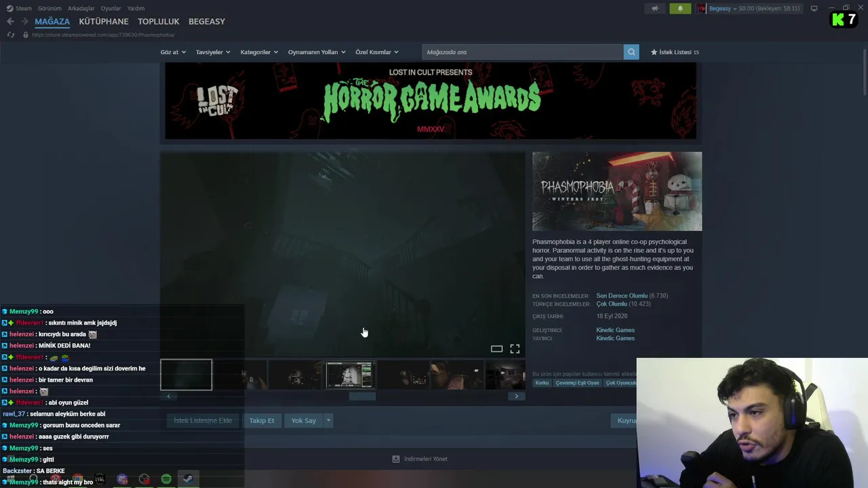Switch to the MAĞAZA tab
This screenshot has width=868, height=488.
[52, 22]
